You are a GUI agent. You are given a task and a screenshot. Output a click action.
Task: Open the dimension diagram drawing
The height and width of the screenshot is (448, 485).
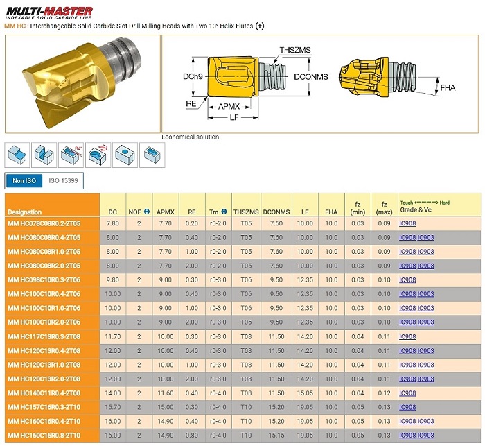coord(320,84)
